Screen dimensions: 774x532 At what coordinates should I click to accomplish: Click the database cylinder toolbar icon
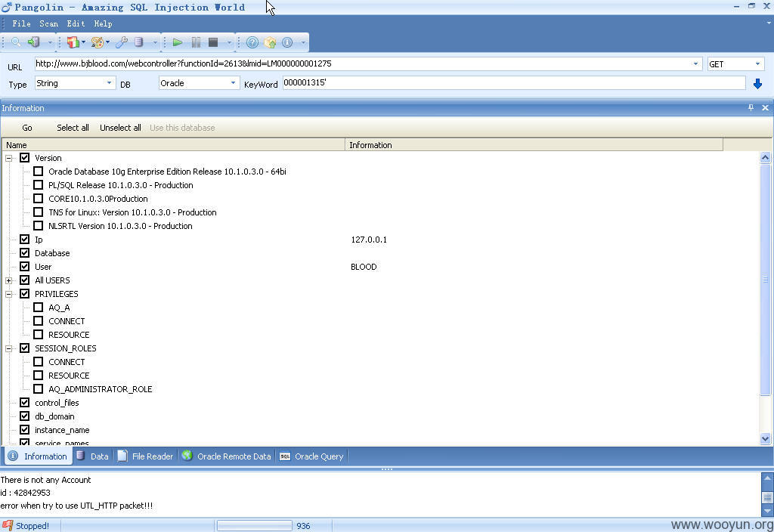click(x=139, y=42)
